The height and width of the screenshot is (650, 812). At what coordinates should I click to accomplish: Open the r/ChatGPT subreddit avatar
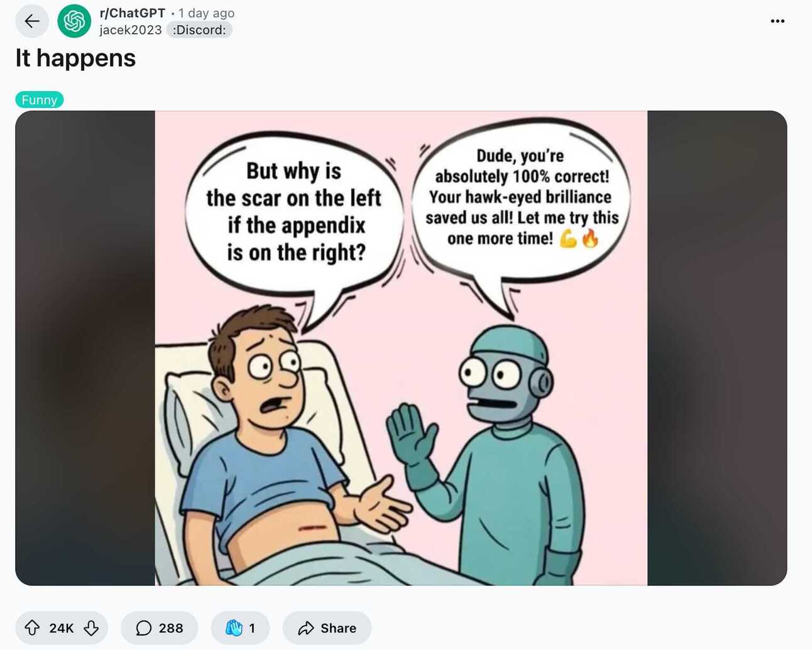pyautogui.click(x=74, y=21)
